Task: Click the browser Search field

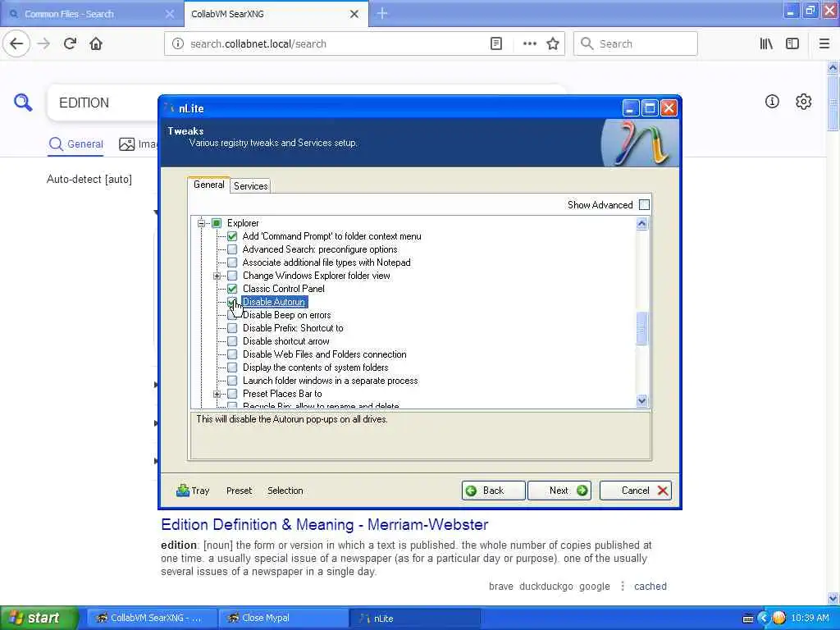Action: coord(636,43)
